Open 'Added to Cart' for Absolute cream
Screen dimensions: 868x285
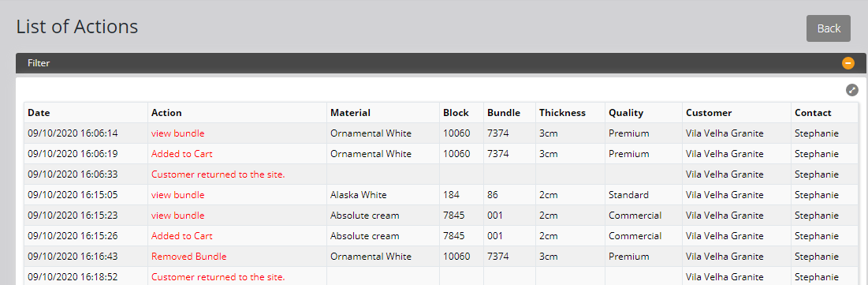click(x=181, y=235)
